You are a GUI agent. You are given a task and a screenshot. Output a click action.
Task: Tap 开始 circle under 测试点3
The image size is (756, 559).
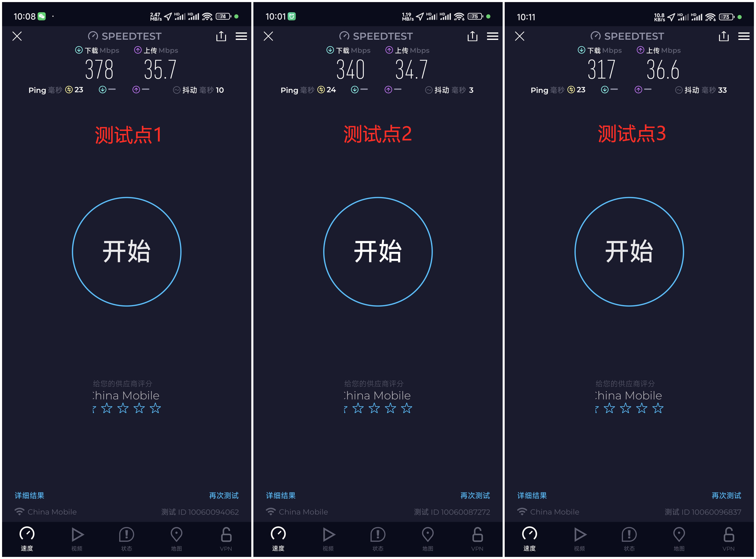(629, 252)
